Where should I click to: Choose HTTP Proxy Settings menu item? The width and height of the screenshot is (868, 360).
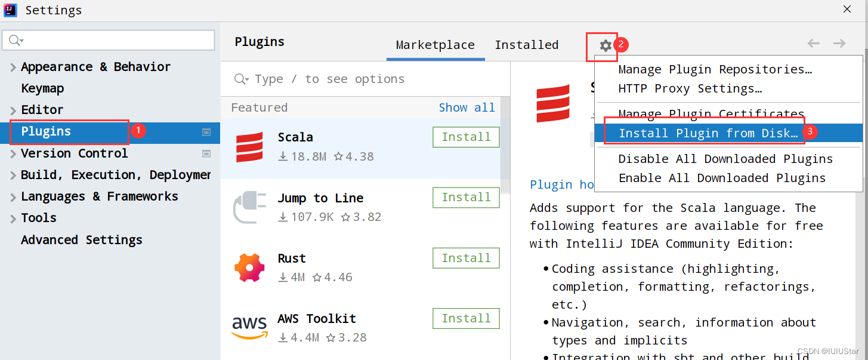point(690,88)
